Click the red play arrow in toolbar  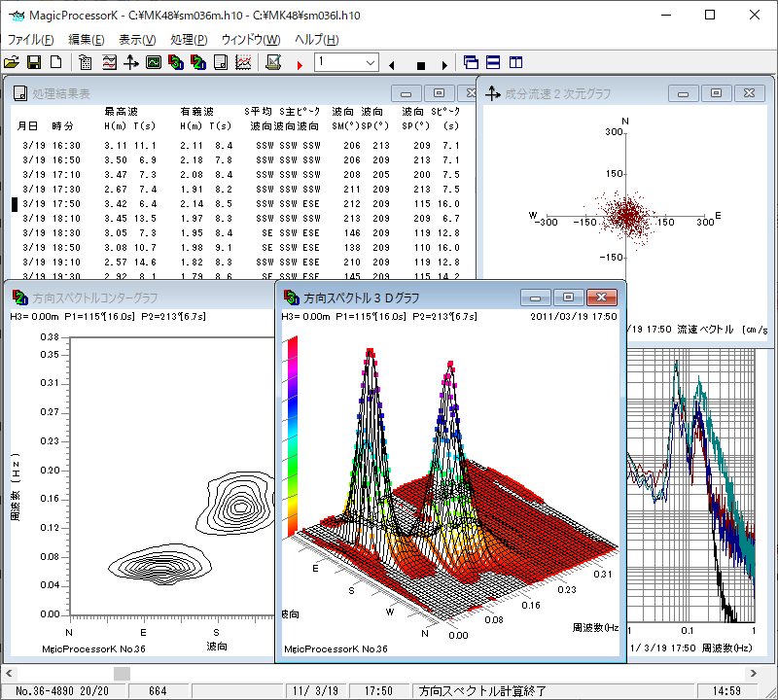tap(300, 65)
